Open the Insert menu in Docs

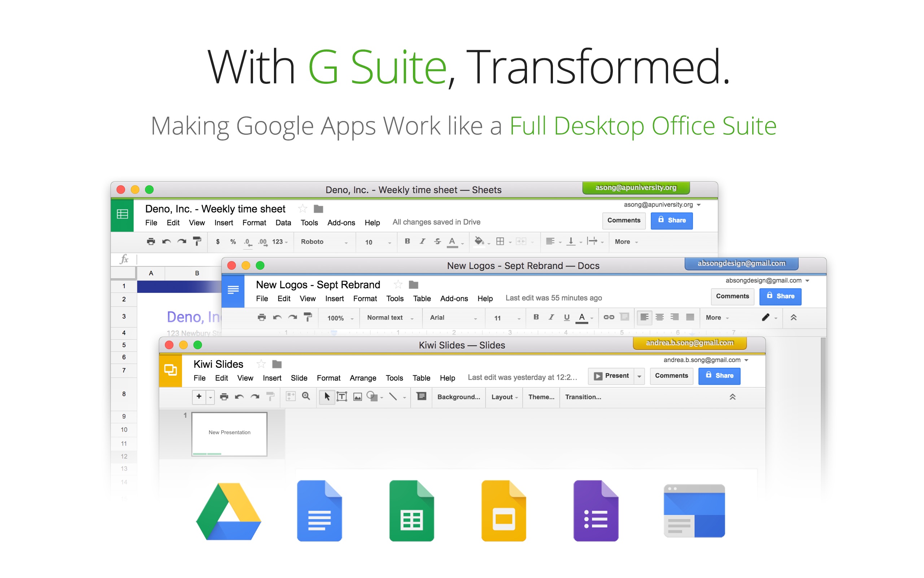(x=335, y=298)
